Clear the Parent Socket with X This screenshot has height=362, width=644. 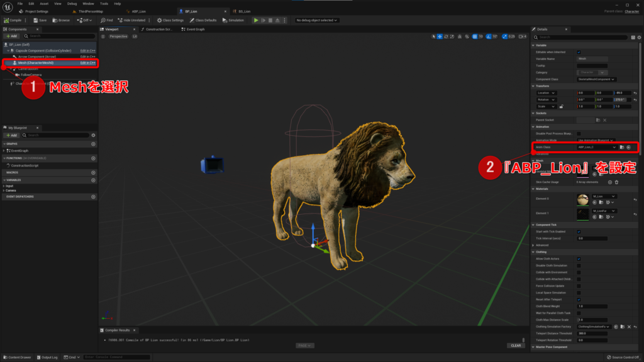(604, 120)
